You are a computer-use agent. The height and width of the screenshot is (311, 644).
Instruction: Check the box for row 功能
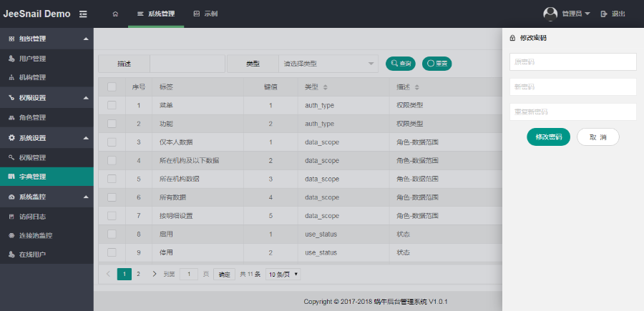(112, 124)
